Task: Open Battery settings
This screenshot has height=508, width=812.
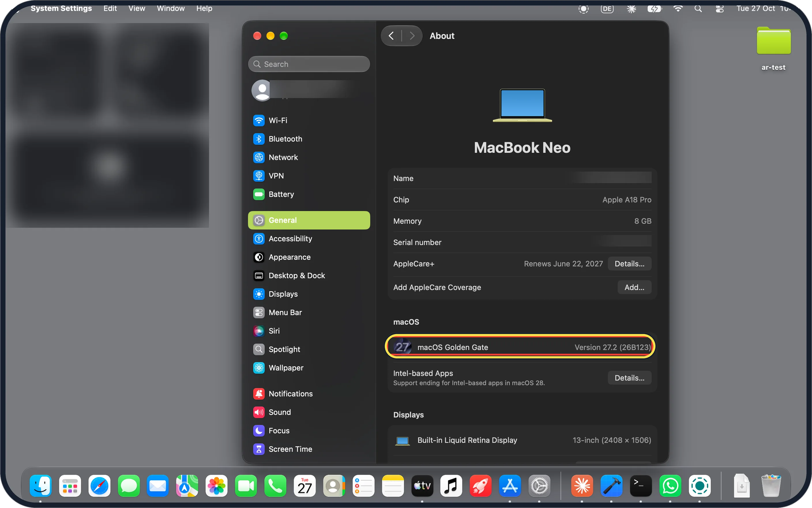Action: (x=309, y=194)
